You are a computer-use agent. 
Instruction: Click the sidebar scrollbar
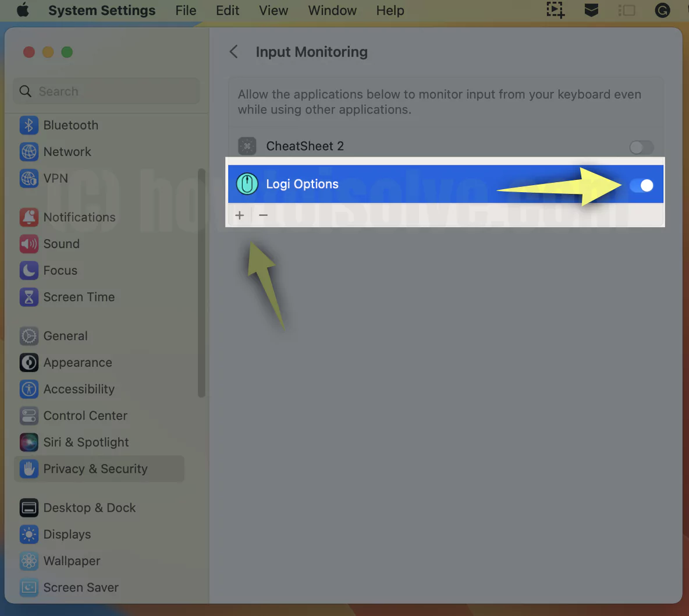202,283
